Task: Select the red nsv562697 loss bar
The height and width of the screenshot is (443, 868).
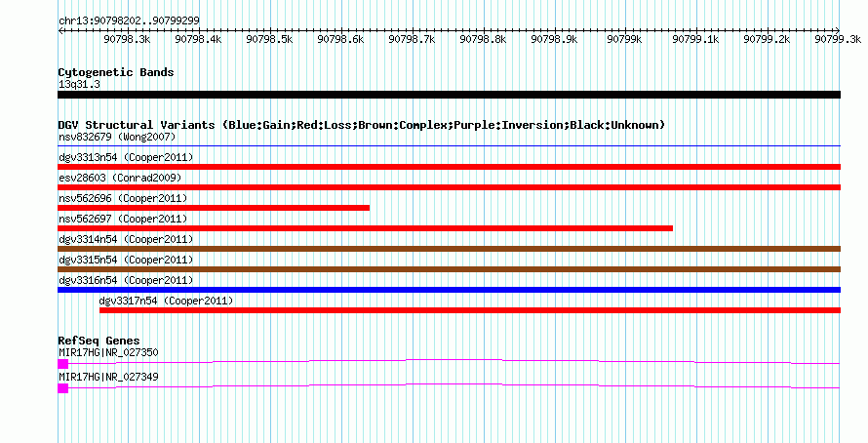Action: (366, 228)
